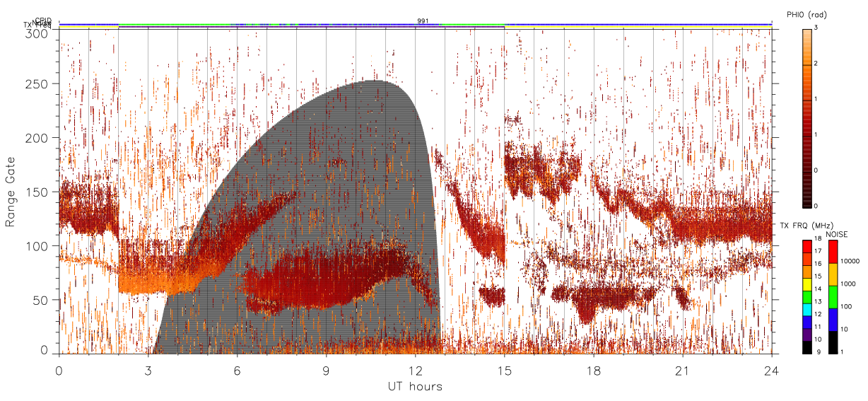The height and width of the screenshot is (401, 868).
Task: Click the 6 tick on UT hours axis
Action: pyautogui.click(x=237, y=371)
